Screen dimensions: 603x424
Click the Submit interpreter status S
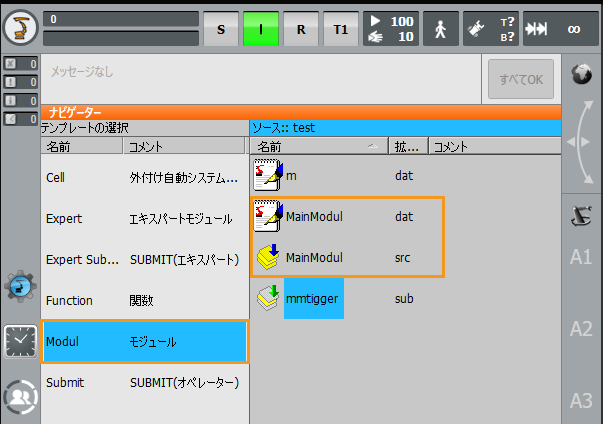221,29
